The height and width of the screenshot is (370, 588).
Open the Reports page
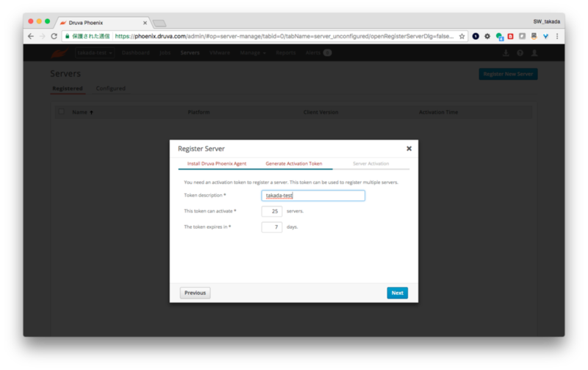286,53
